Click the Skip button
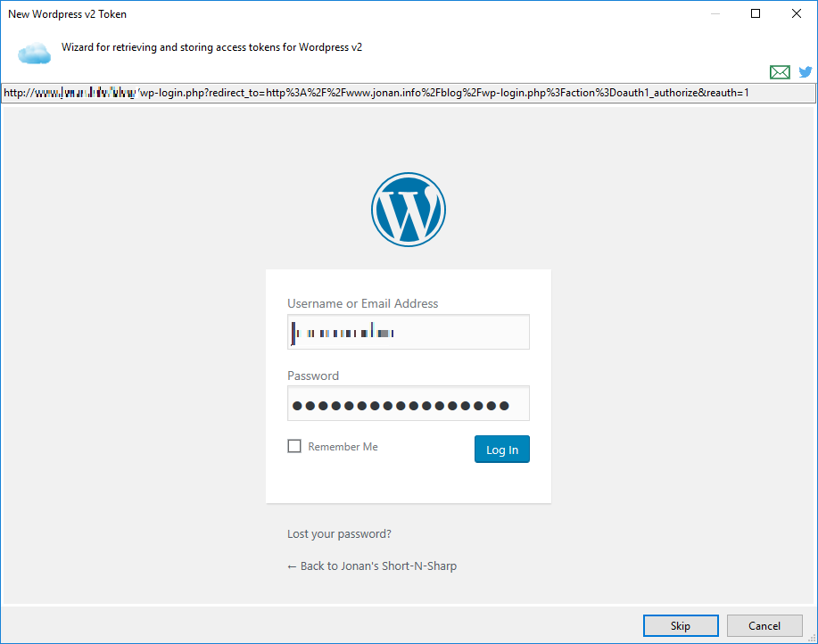The image size is (818, 644). click(x=681, y=626)
